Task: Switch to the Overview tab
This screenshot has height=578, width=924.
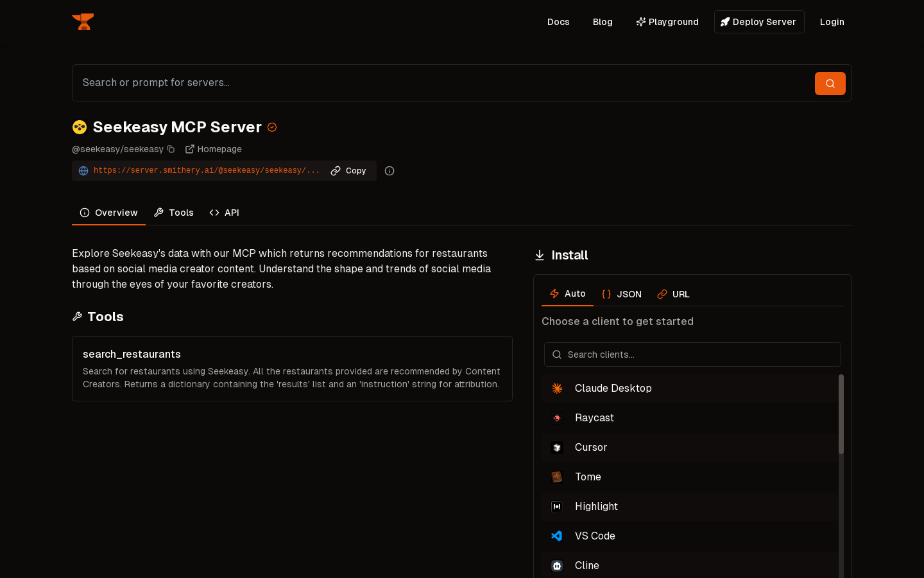Action: pyautogui.click(x=108, y=213)
